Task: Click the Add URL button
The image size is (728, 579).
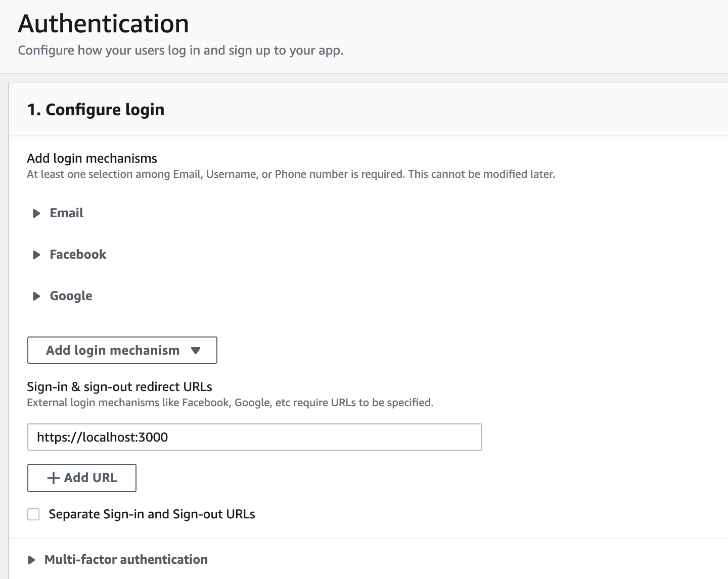Action: pos(81,477)
